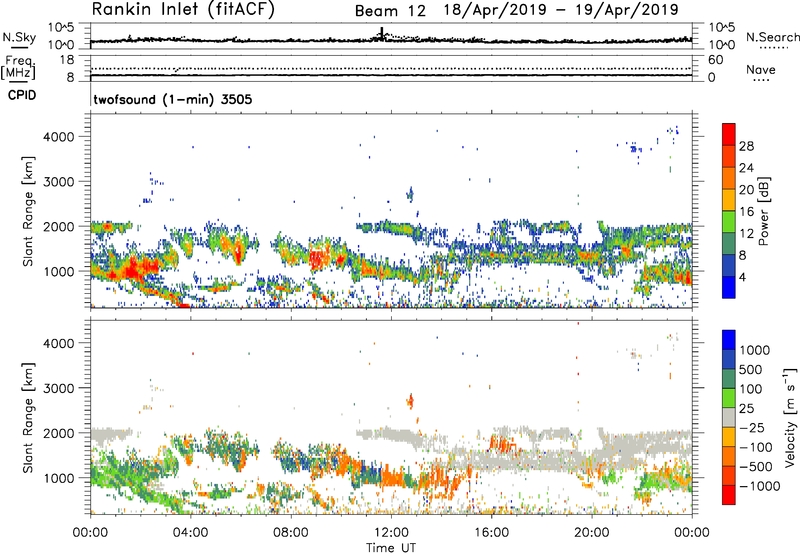Click the '12:00' time tick label

point(391,533)
